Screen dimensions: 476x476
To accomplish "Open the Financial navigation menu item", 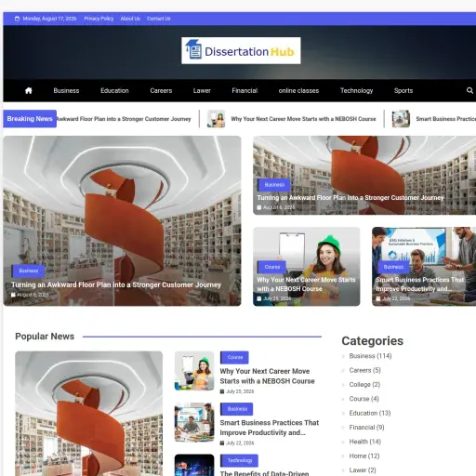I will pos(245,91).
